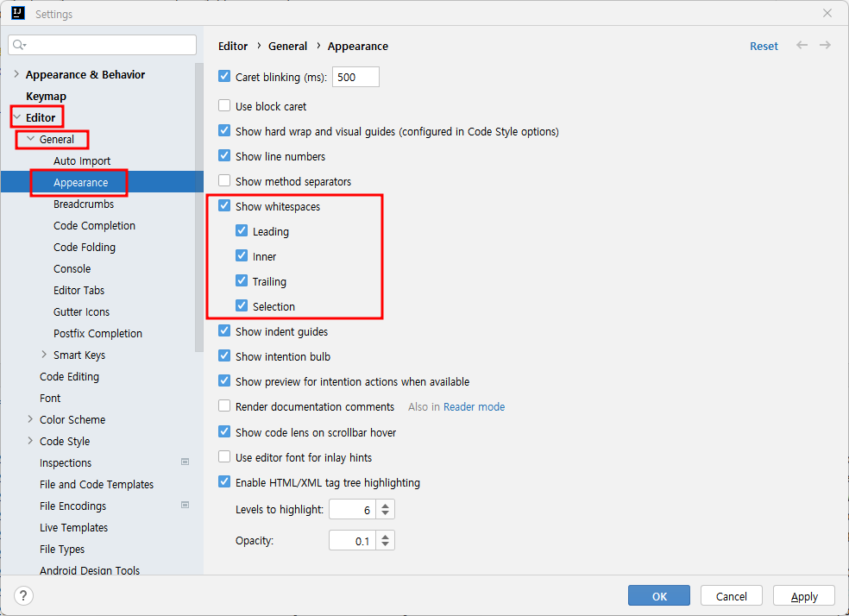849x616 pixels.
Task: Open Inspections settings
Action: pos(66,462)
